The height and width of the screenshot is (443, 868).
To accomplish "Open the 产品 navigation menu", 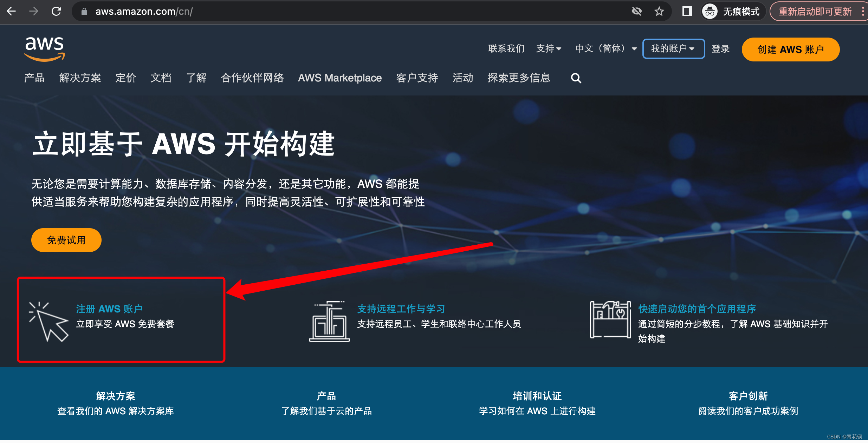I will tap(34, 78).
